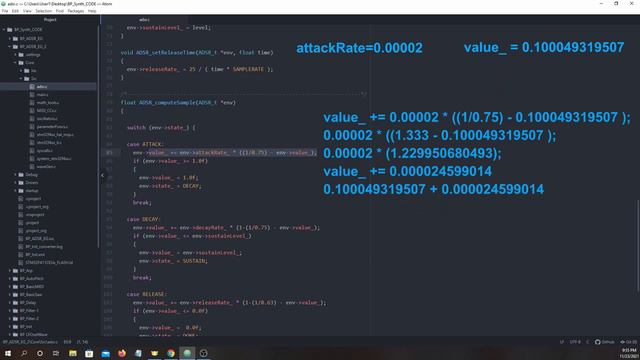
Task: Click the highlighted ATTACK value_ code line
Action: coord(224,153)
